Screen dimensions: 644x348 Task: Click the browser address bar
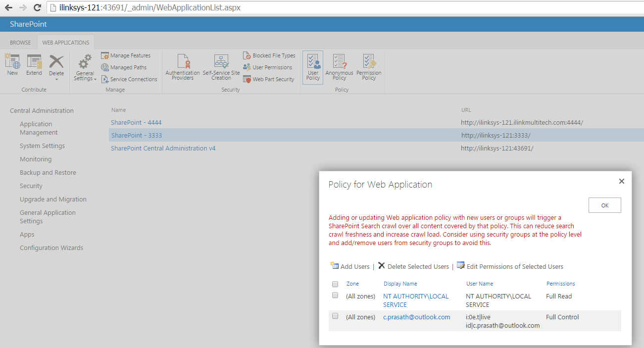(x=344, y=8)
